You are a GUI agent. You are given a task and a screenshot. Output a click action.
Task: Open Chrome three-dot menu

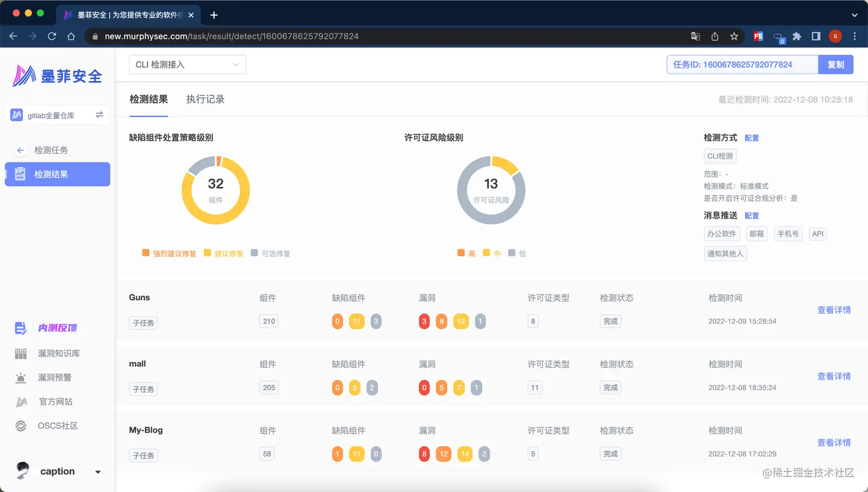(855, 36)
